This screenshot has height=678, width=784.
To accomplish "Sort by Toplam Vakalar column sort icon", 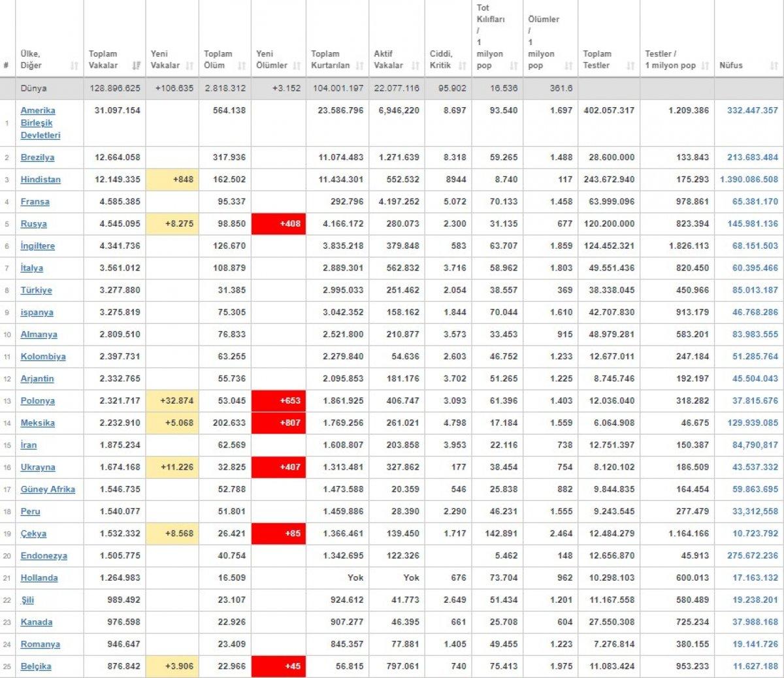I will pyautogui.click(x=136, y=65).
